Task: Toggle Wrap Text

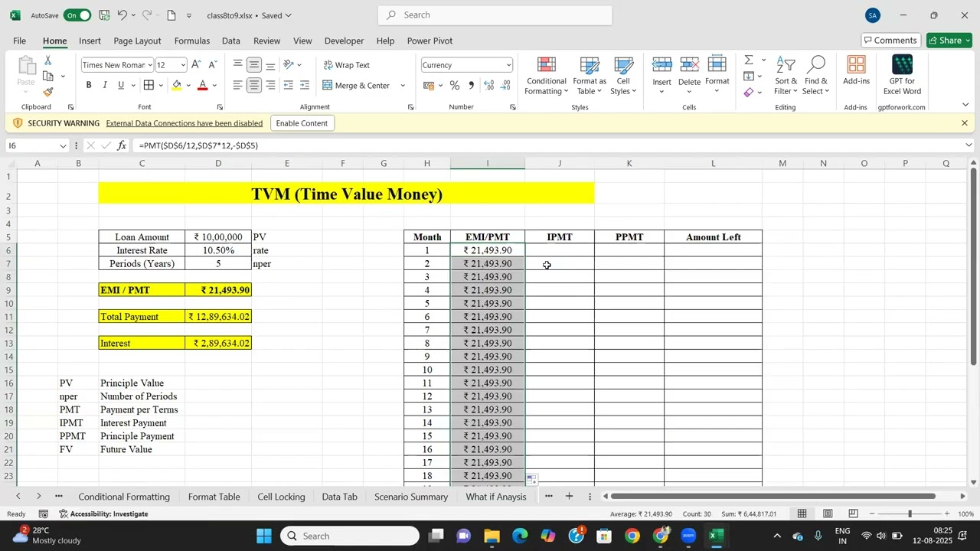Action: (347, 65)
